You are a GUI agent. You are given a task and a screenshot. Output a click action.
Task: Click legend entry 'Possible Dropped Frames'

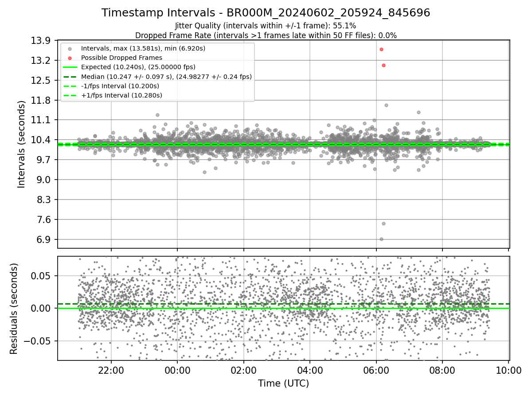coord(121,58)
